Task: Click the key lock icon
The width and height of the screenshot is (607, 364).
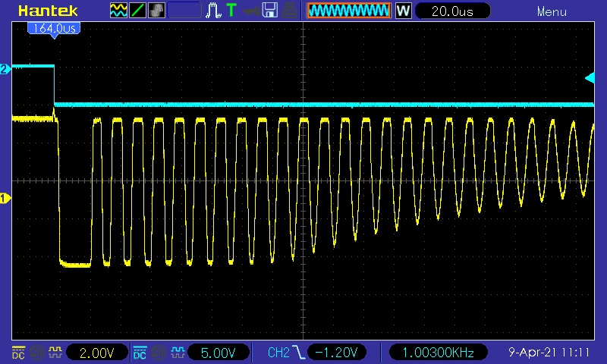Action: tap(250, 11)
